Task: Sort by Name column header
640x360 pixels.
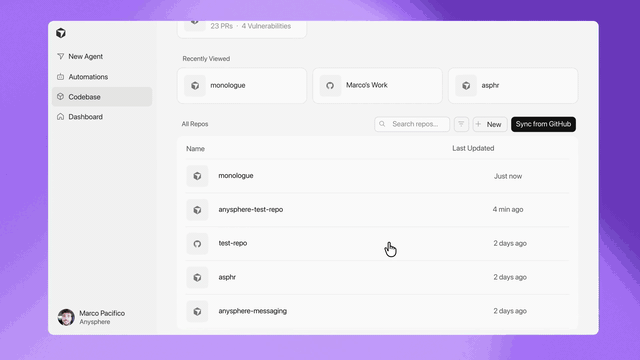Action: 195,149
